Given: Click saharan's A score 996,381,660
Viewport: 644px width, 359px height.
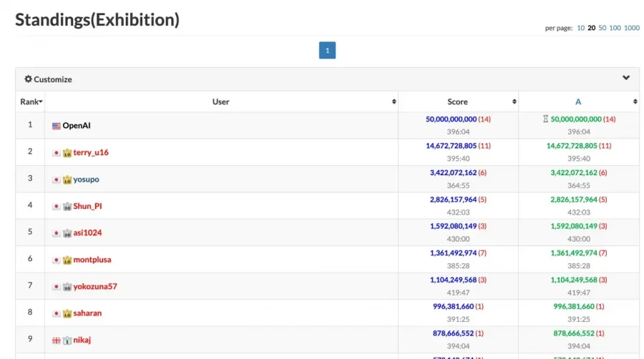Looking at the screenshot, I should (x=574, y=307).
